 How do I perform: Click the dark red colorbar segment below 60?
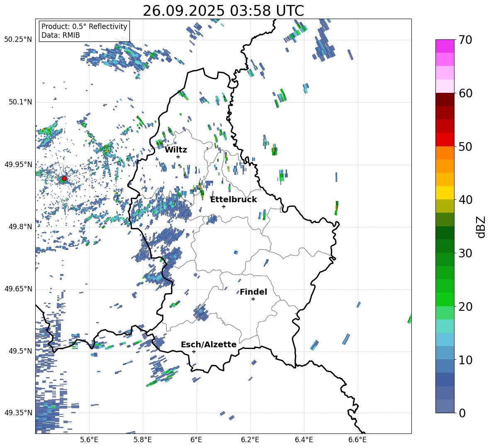pyautogui.click(x=445, y=99)
